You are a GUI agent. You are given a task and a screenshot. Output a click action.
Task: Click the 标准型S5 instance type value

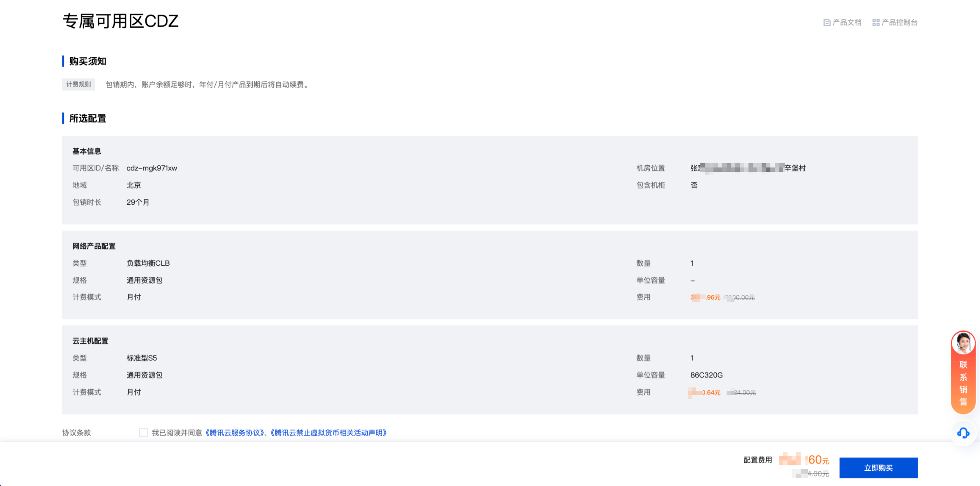(141, 358)
